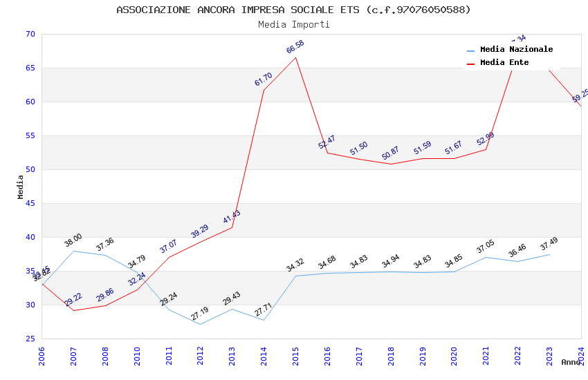The height and width of the screenshot is (380, 588).
Task: Click the 52.99 data label
Action: 485,139
